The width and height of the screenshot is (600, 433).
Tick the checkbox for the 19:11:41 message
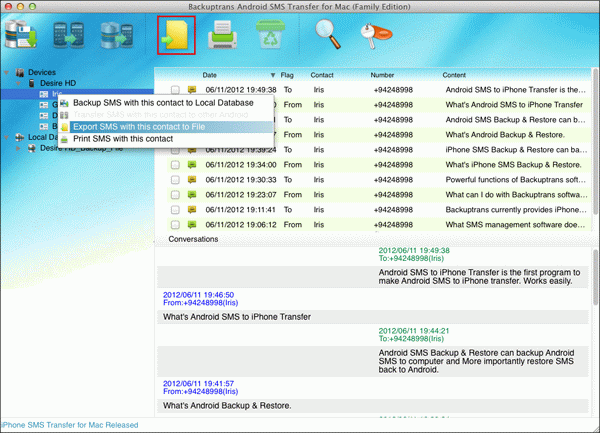point(175,210)
